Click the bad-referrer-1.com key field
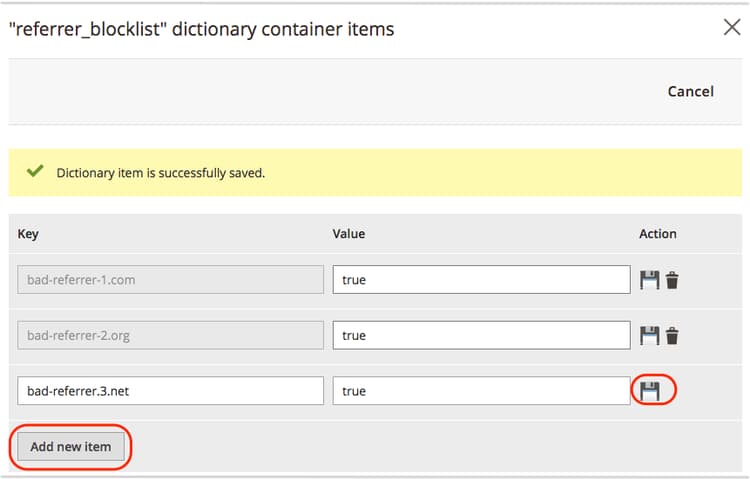This screenshot has width=750, height=479. tap(170, 280)
